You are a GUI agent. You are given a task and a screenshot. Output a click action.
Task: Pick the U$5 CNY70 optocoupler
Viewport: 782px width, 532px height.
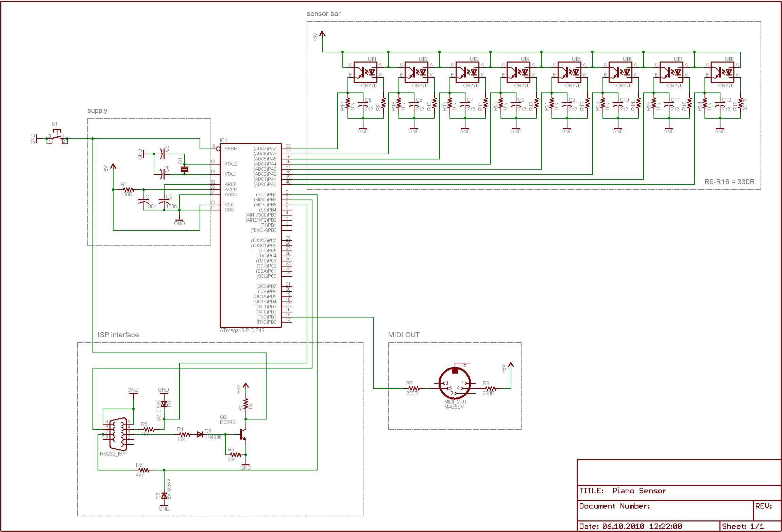[x=569, y=72]
